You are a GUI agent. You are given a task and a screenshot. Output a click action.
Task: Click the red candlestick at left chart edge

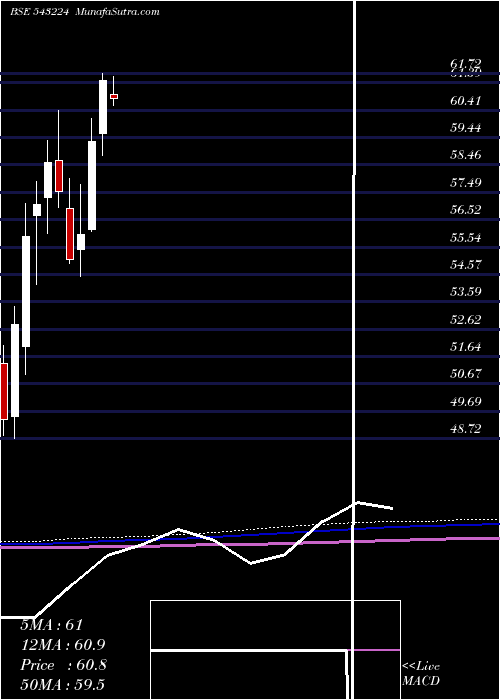pyautogui.click(x=4, y=391)
